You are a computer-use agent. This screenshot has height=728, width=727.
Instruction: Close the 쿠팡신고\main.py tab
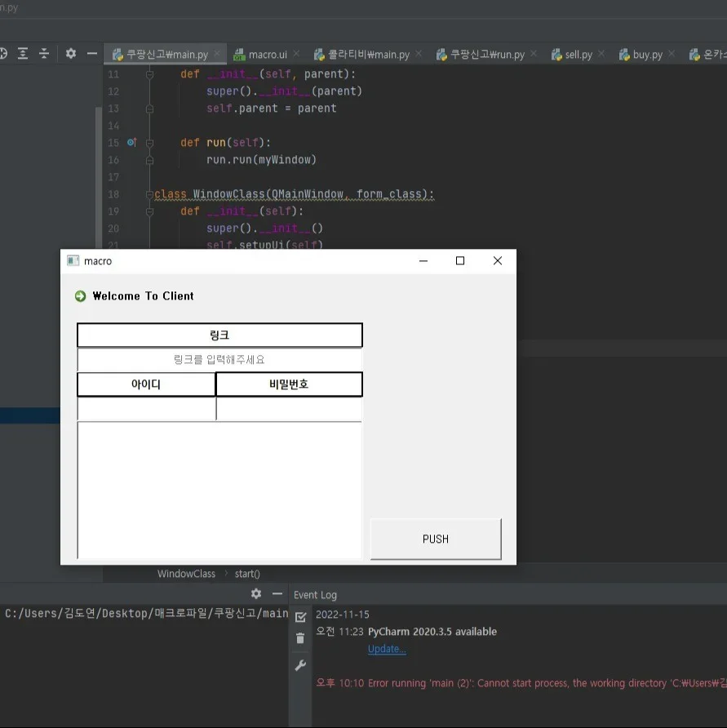217,54
